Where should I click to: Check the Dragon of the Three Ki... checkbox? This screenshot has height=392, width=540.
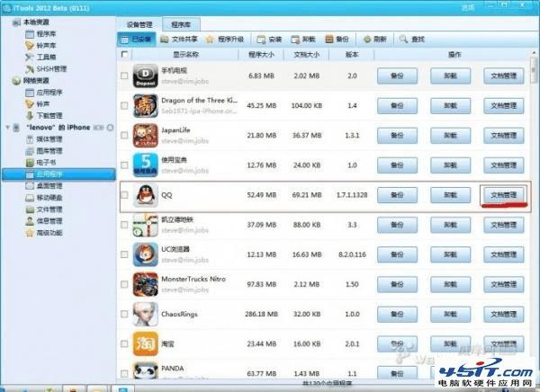click(124, 106)
